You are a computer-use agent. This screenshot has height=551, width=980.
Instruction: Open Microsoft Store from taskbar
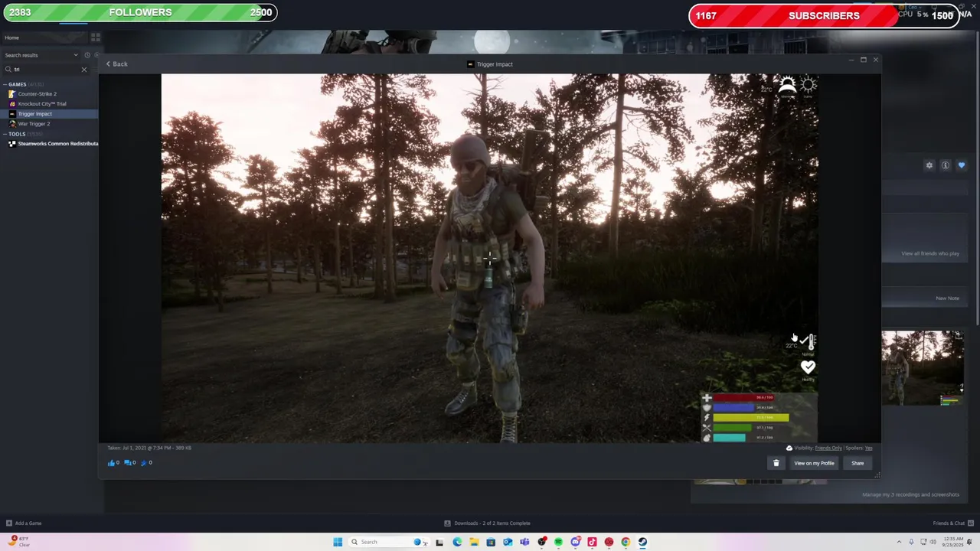click(x=491, y=542)
